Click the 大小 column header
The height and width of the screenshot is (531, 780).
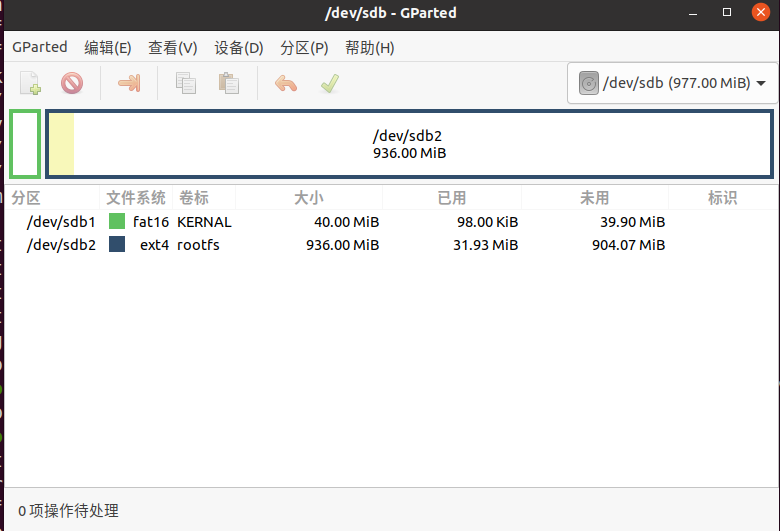point(308,198)
